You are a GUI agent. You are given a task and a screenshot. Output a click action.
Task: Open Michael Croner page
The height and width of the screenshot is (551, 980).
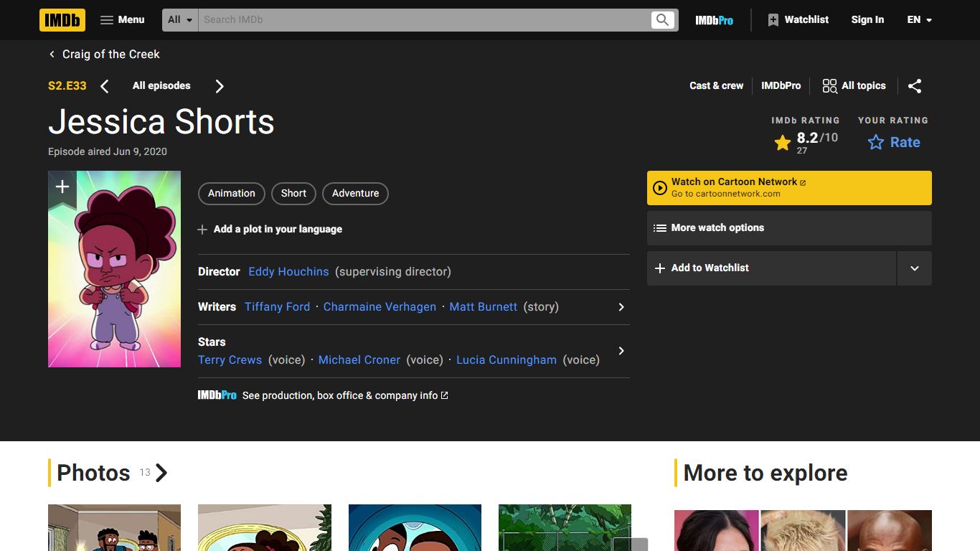pos(359,360)
